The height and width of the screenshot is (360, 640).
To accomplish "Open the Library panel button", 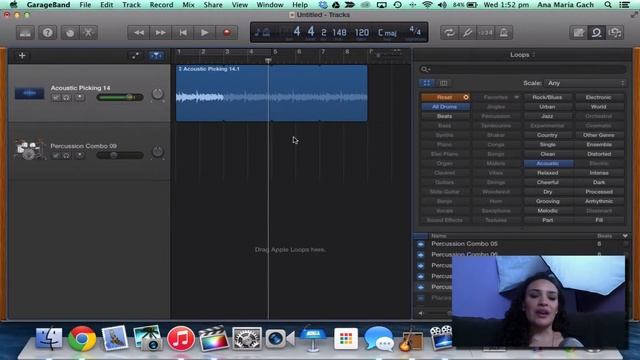I will [25, 33].
